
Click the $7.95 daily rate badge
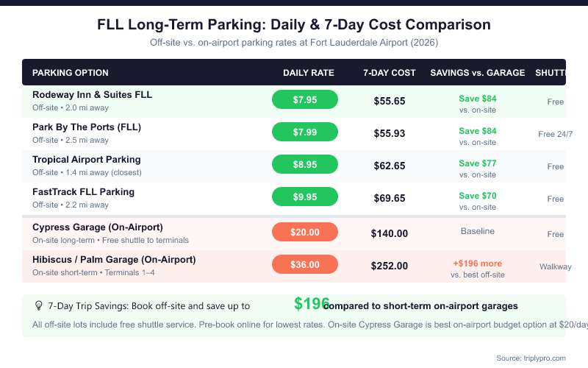(305, 99)
